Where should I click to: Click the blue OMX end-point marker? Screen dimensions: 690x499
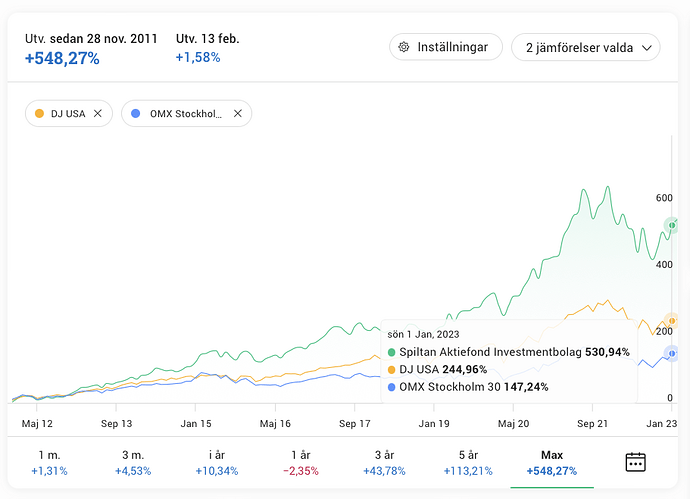(672, 353)
